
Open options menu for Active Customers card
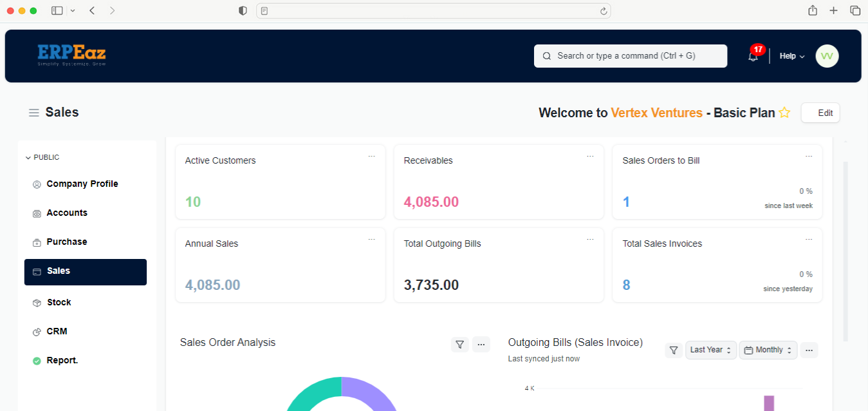coord(371,157)
